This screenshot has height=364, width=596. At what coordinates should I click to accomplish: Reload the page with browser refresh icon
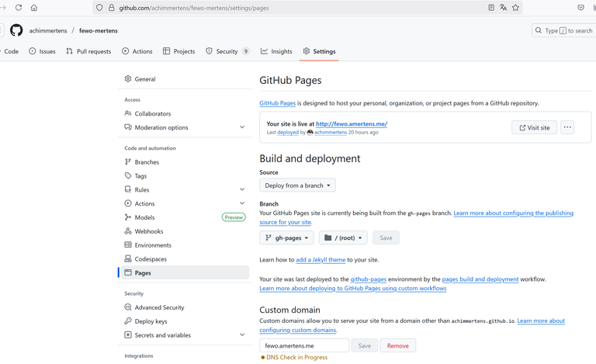click(x=19, y=8)
